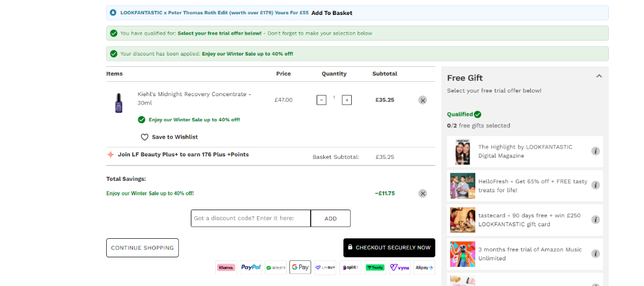Collapse the Free Gift panel
The height and width of the screenshot is (286, 644).
coord(599,76)
